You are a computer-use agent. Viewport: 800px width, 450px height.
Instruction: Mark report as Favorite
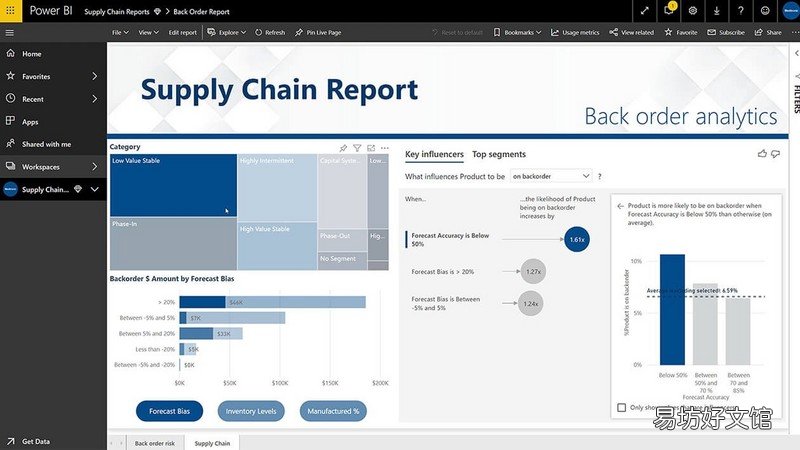[x=681, y=32]
